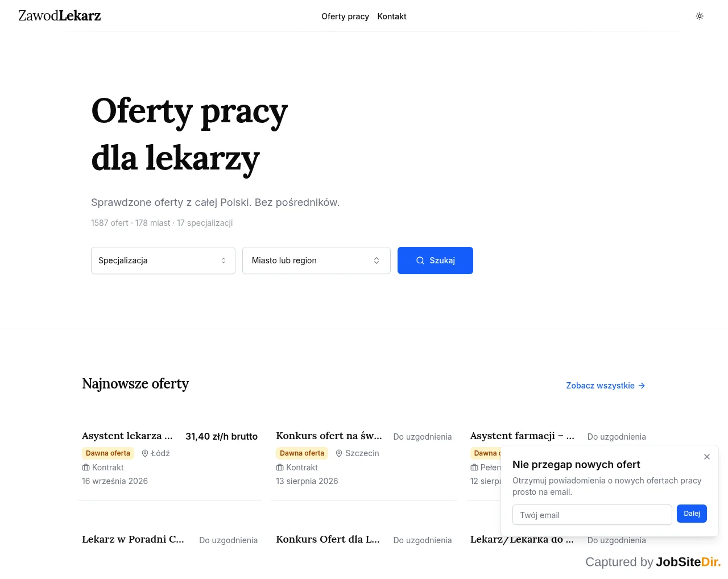This screenshot has width=728, height=579.
Task: Close the email notification popup
Action: 707,457
